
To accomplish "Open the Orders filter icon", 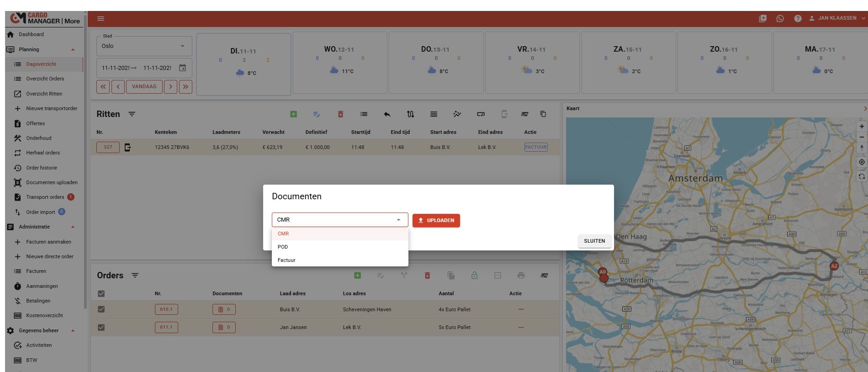I will (135, 276).
